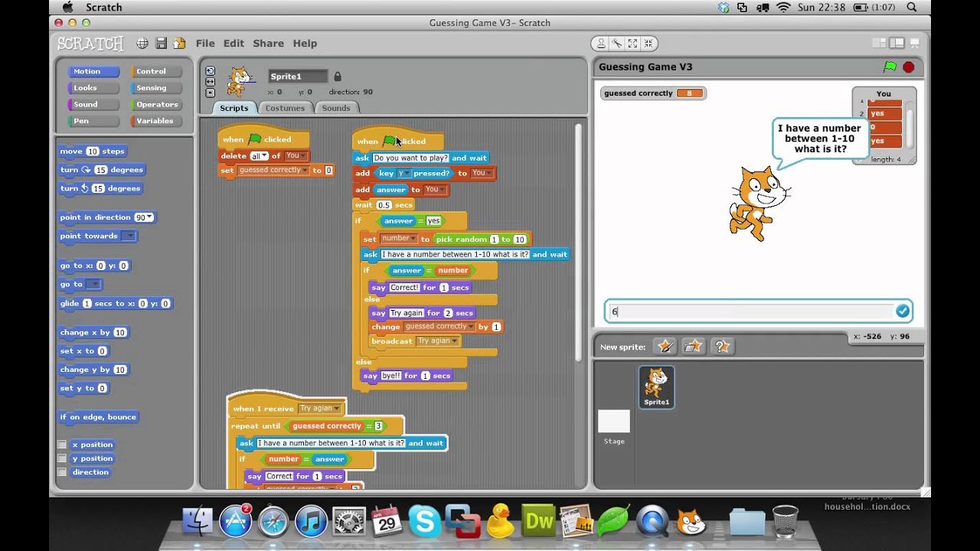Save project with the floppy disk icon

(161, 44)
